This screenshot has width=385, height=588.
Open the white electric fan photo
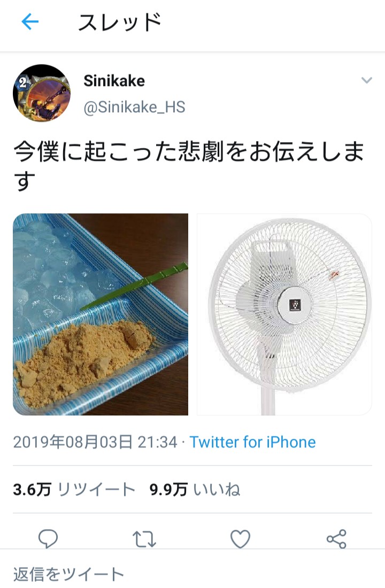(284, 314)
